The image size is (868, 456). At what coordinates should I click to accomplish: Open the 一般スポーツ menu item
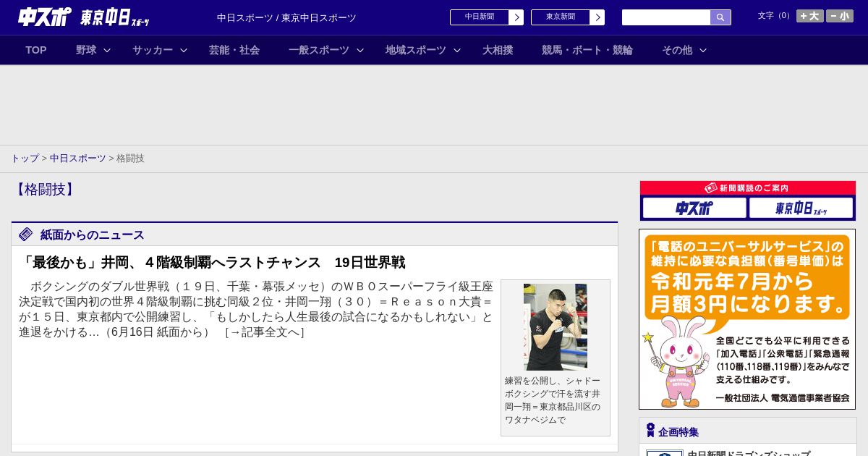[x=319, y=50]
